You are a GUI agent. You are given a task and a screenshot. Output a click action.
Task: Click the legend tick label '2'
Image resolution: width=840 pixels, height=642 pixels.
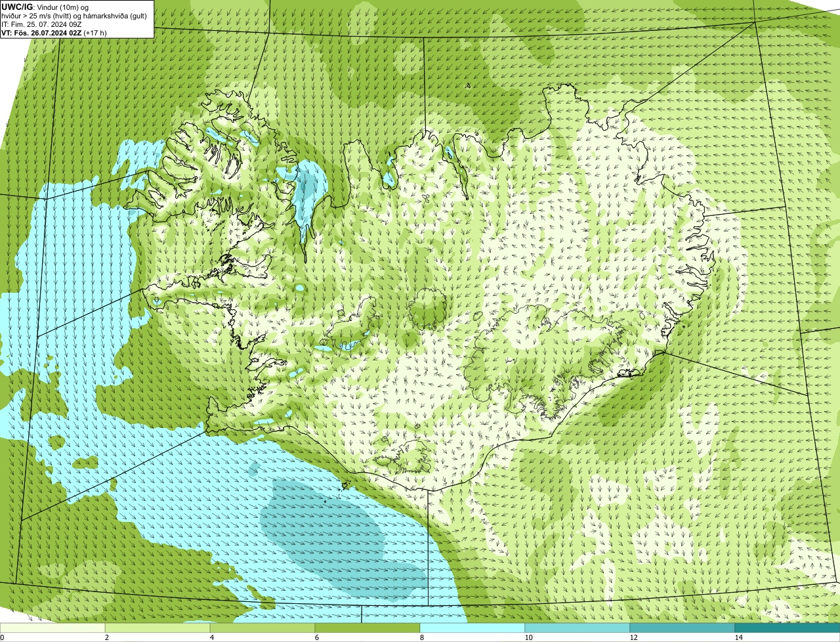(x=106, y=637)
